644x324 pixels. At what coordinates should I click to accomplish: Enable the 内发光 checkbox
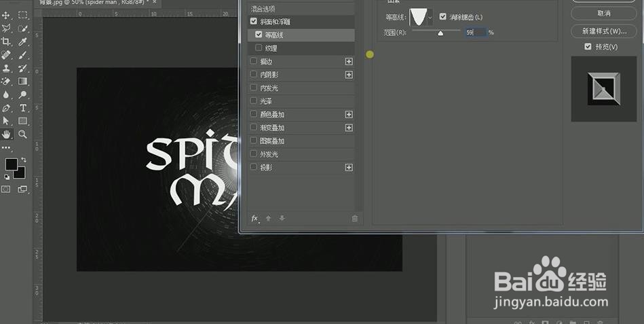253,88
